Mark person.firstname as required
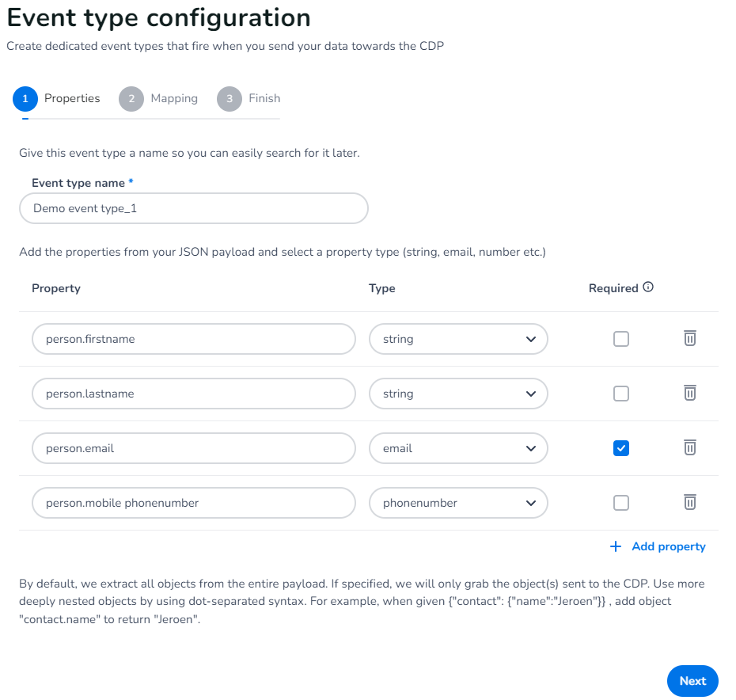This screenshot has width=736, height=700. click(621, 339)
